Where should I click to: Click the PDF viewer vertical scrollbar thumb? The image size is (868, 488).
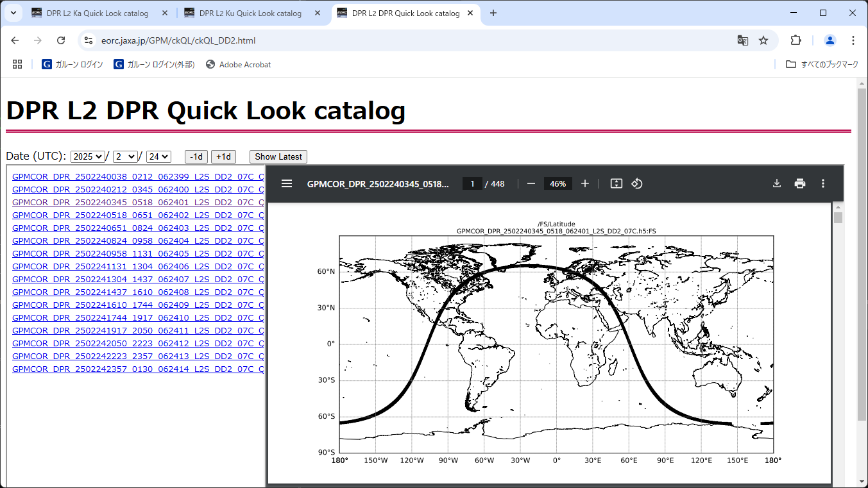(x=838, y=218)
